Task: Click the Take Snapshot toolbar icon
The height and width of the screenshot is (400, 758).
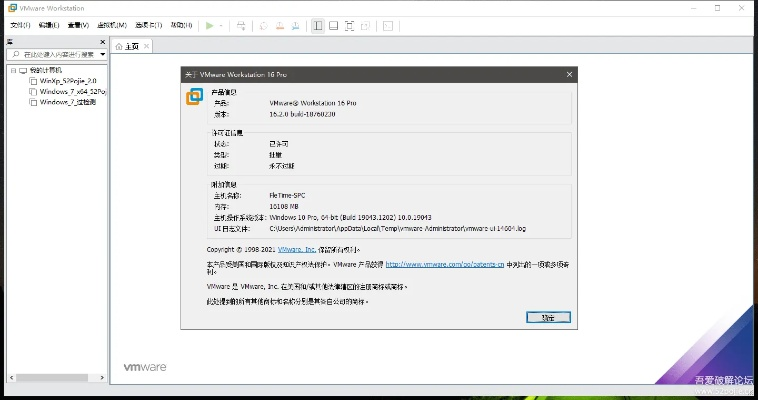Action: [x=261, y=25]
